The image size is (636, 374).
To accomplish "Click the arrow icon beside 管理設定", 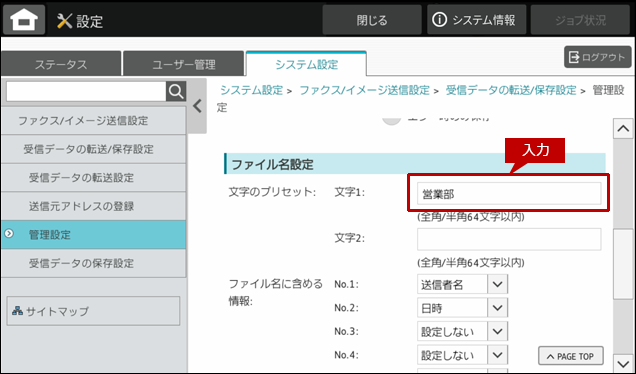I will pyautogui.click(x=9, y=234).
